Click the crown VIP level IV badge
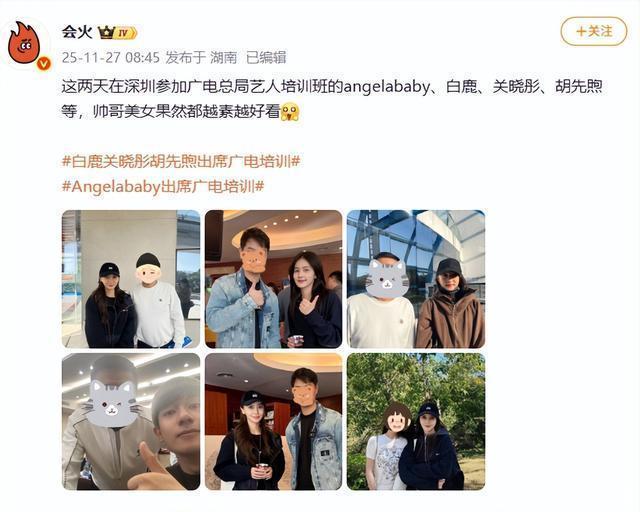Image resolution: width=640 pixels, height=512 pixels. click(118, 33)
